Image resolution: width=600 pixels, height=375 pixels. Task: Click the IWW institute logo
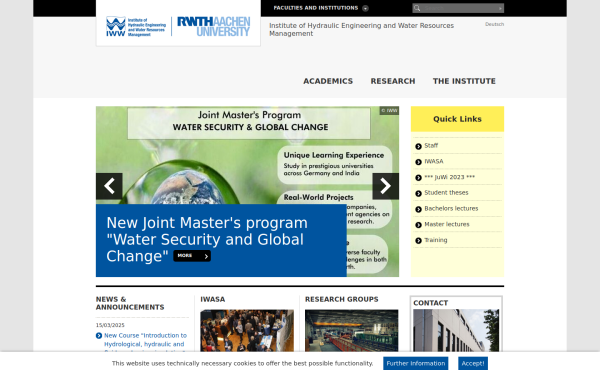136,26
